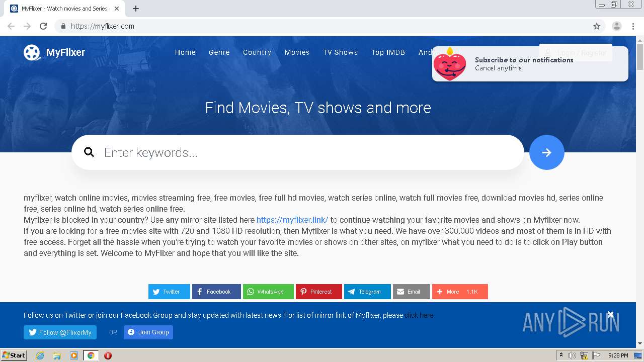The height and width of the screenshot is (362, 644).
Task: Open the Chrome profile avatar icon
Action: [x=617, y=26]
